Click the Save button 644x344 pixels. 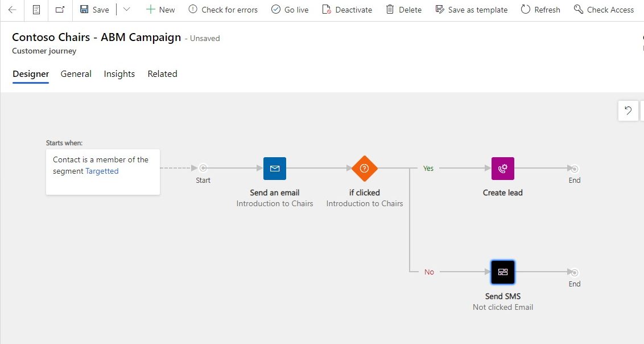click(94, 10)
